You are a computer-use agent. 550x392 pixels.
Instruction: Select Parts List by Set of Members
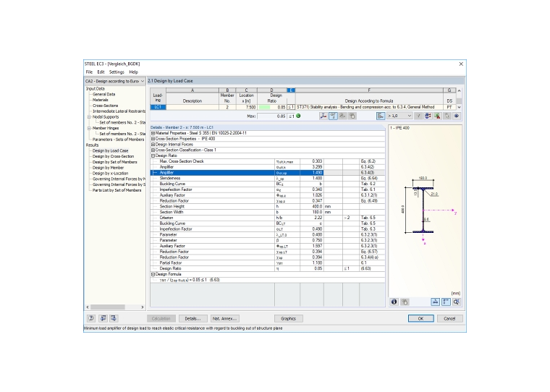[117, 190]
